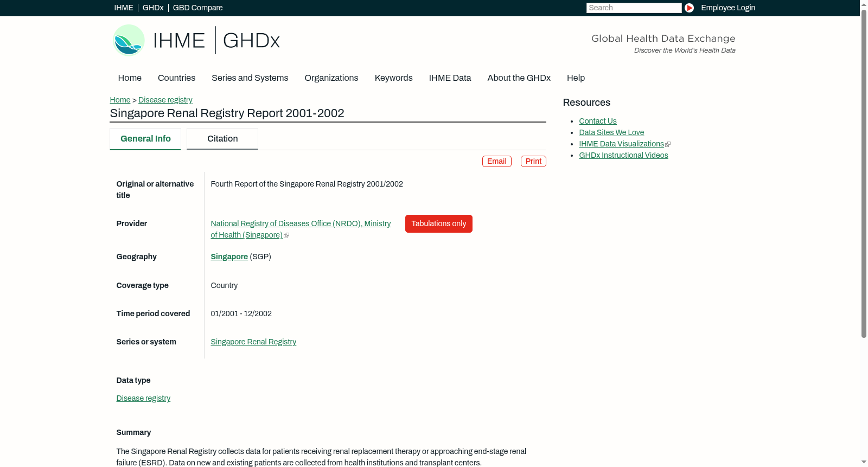
Task: Click the page vertical scrollbar thumb
Action: pyautogui.click(x=864, y=174)
